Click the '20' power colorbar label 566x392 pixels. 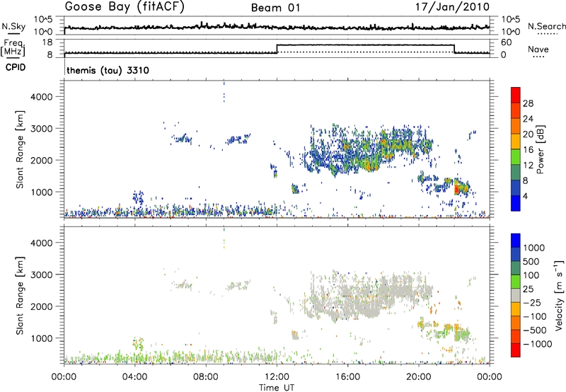528,134
